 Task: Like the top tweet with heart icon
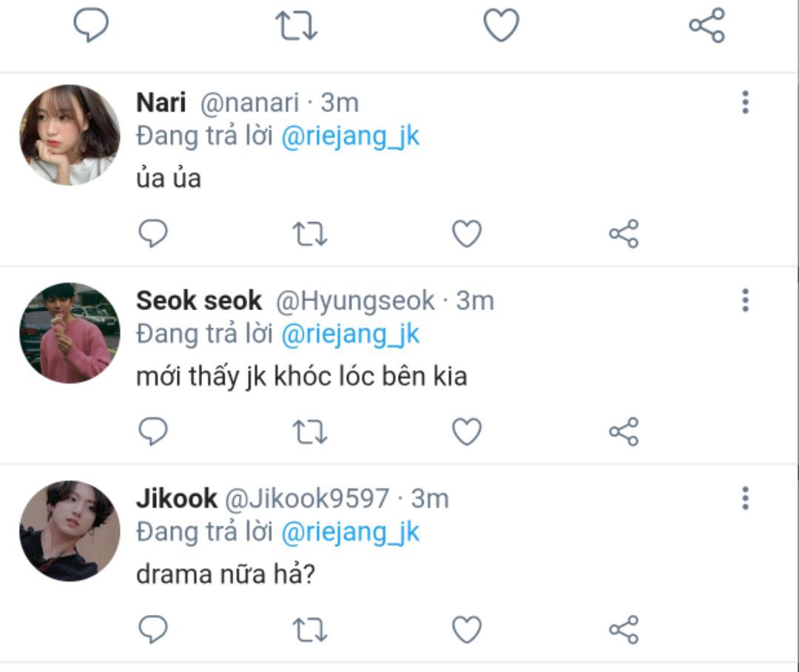pyautogui.click(x=501, y=26)
